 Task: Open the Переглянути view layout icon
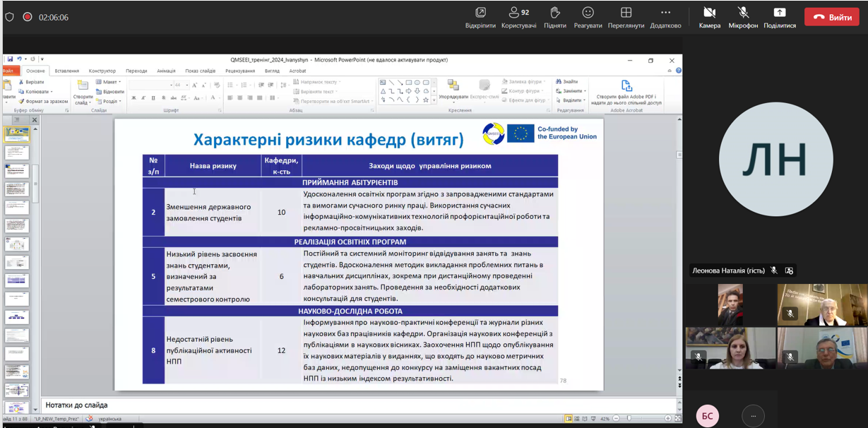[626, 13]
